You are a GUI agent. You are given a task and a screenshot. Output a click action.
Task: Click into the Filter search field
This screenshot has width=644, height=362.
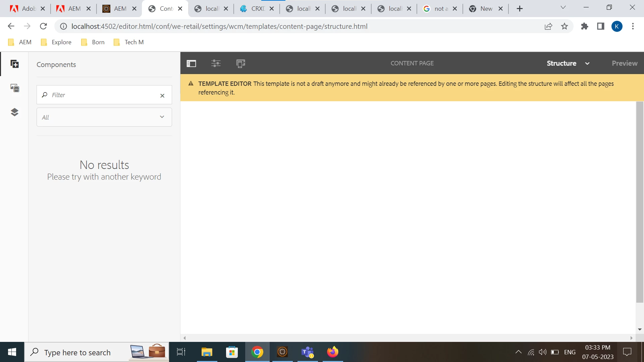(x=101, y=95)
